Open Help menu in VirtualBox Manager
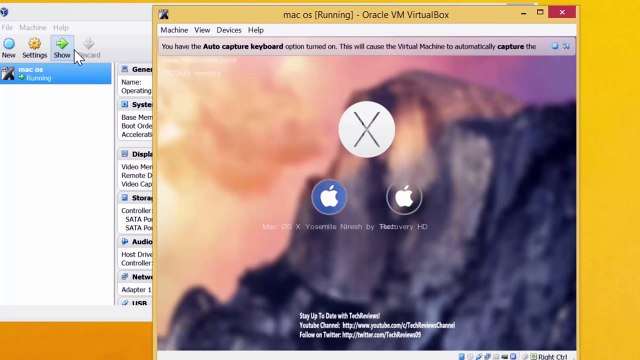The height and width of the screenshot is (360, 640). [x=61, y=27]
